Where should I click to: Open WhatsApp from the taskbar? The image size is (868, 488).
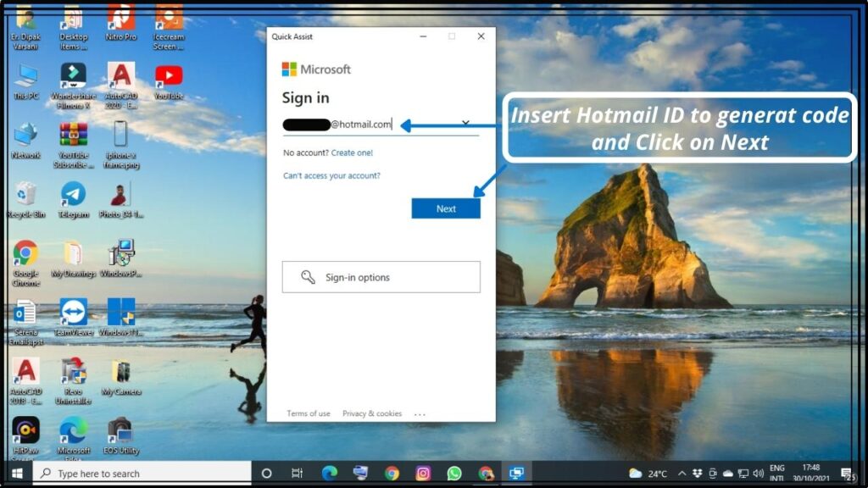coord(454,473)
